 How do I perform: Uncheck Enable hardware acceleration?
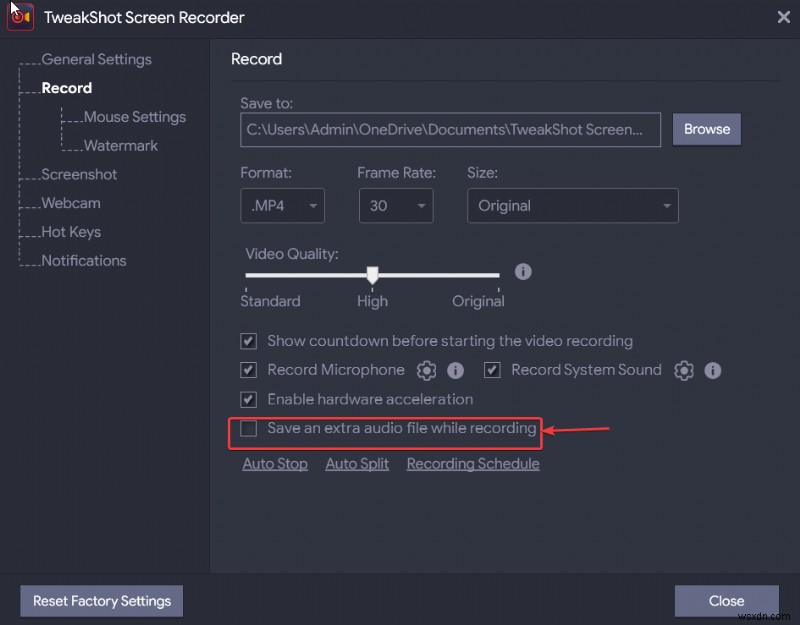pyautogui.click(x=248, y=399)
